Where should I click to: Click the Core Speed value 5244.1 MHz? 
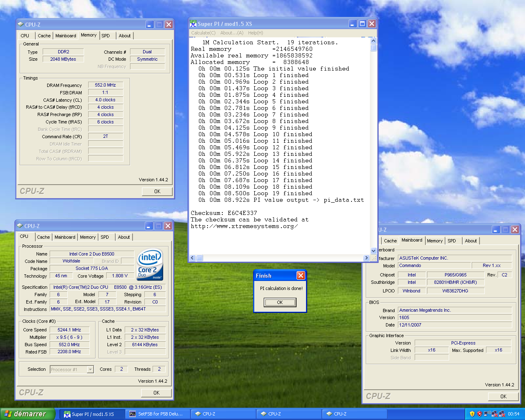[x=69, y=330]
